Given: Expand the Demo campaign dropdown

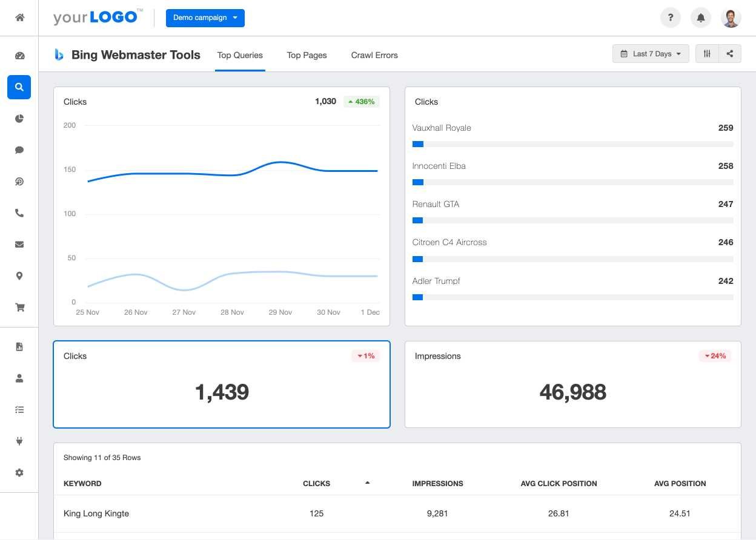Looking at the screenshot, I should [x=205, y=18].
